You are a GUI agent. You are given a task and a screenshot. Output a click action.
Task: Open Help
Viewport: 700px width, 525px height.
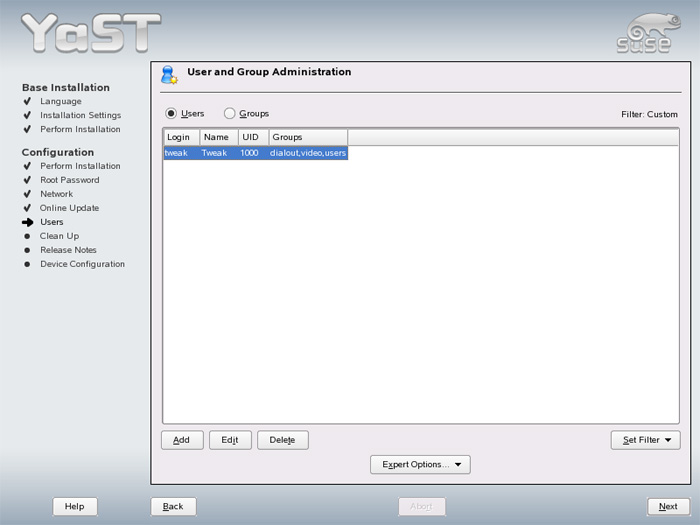click(75, 506)
